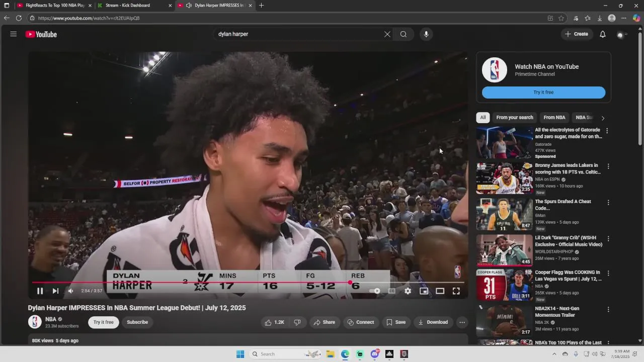
Task: Open Cooper Flagg 31 PTS thumbnail
Action: tap(504, 285)
